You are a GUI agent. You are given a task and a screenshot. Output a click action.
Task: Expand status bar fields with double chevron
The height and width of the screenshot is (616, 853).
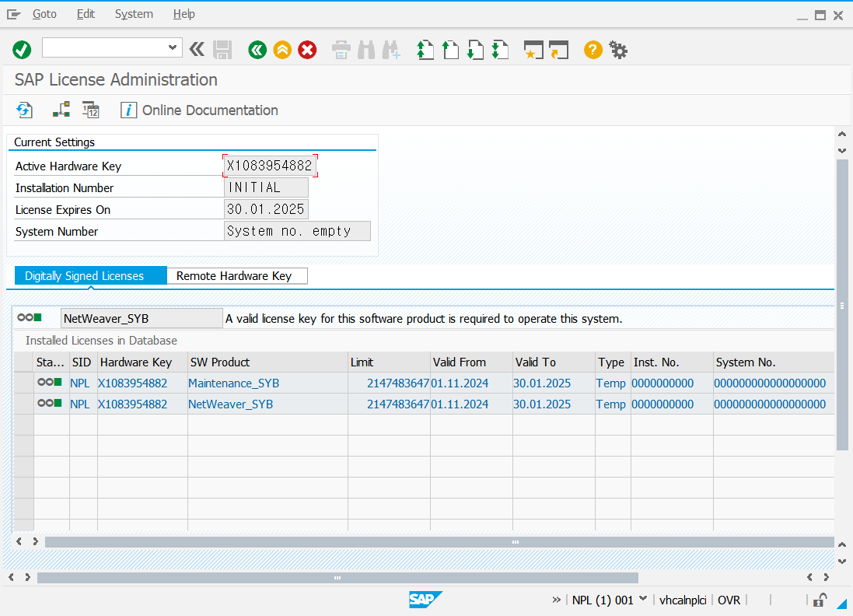(x=556, y=600)
